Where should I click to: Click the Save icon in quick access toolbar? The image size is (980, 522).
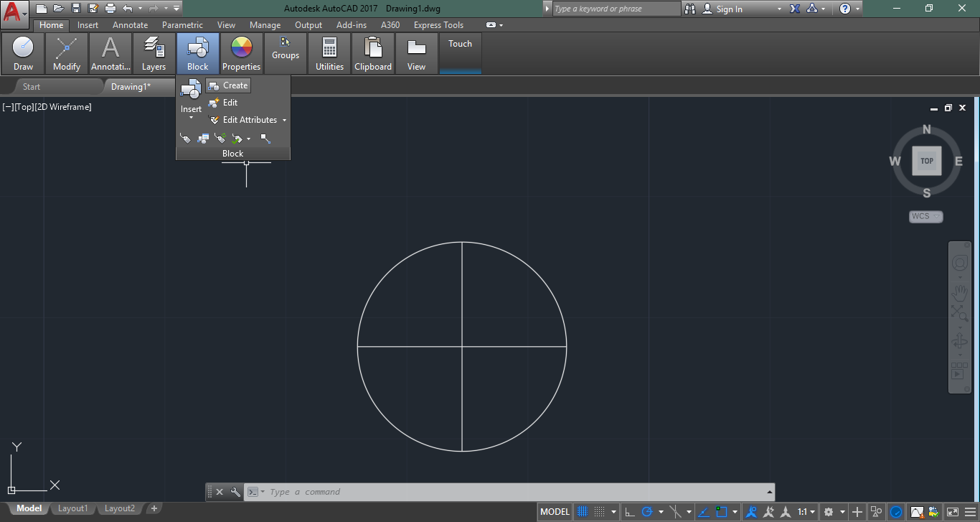75,9
